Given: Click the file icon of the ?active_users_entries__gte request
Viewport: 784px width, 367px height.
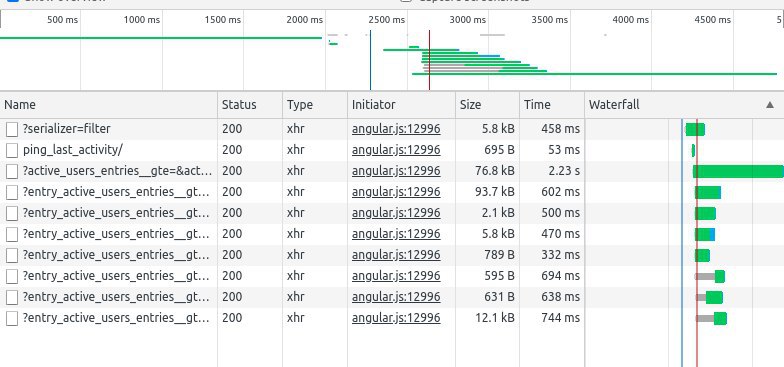Looking at the screenshot, I should [12, 172].
